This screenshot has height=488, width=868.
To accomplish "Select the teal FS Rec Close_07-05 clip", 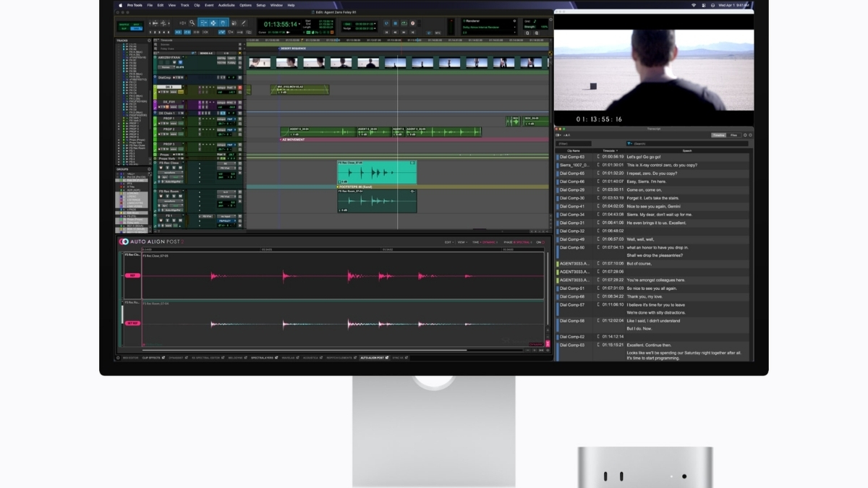I will coord(378,173).
